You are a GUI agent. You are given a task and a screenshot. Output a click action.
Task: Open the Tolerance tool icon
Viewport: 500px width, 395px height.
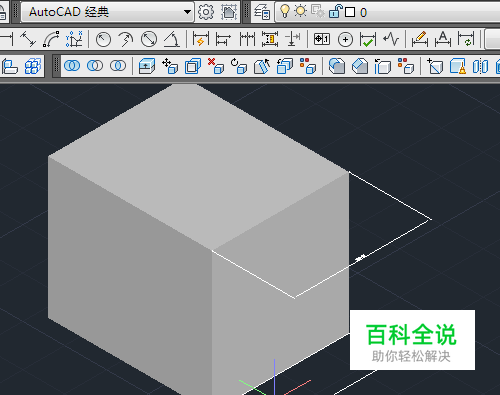pos(322,39)
